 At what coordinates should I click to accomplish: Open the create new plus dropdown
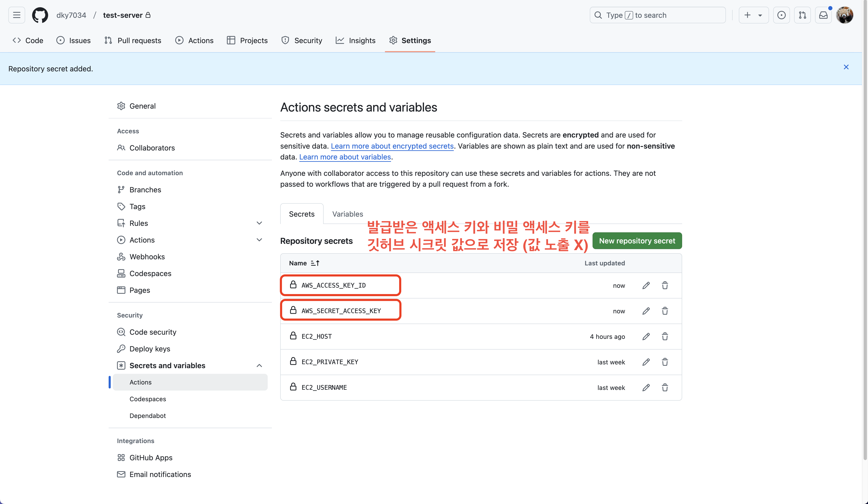click(x=753, y=15)
